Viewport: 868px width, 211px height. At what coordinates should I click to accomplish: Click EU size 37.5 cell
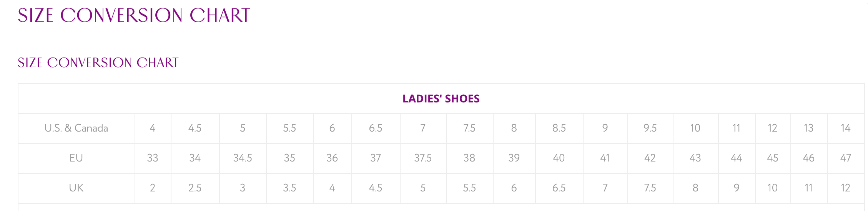(423, 158)
